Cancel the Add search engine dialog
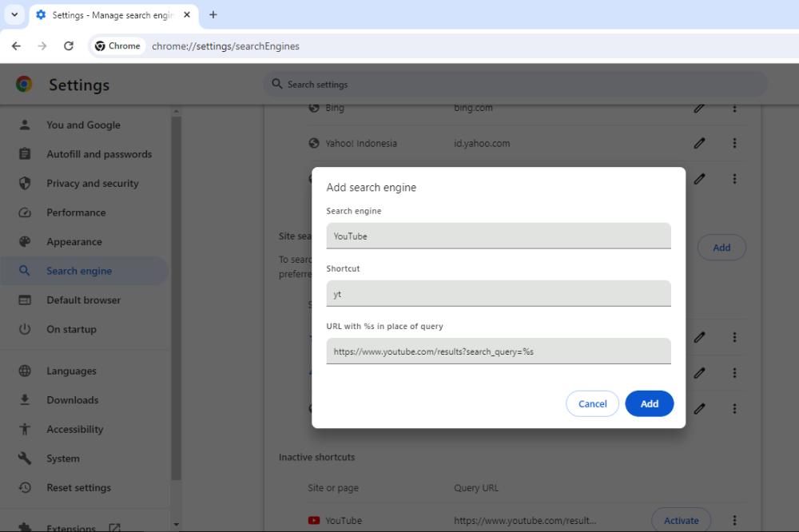799x532 pixels. 592,403
